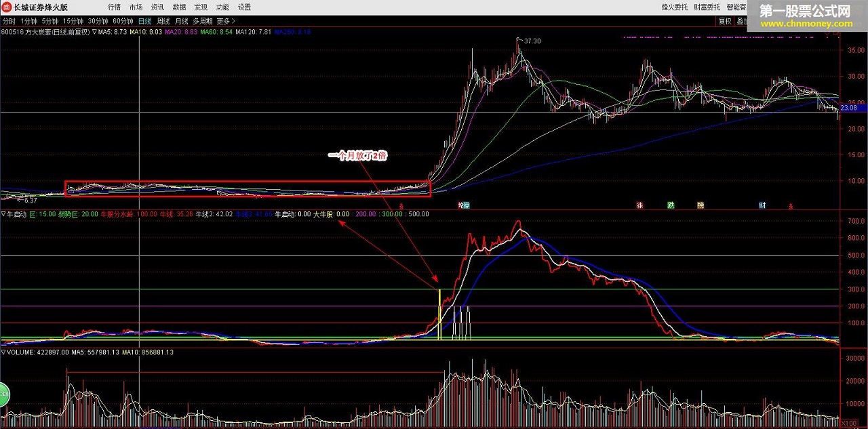Click the magenta MA20: 8.83 value
The height and width of the screenshot is (429, 868).
click(x=181, y=31)
